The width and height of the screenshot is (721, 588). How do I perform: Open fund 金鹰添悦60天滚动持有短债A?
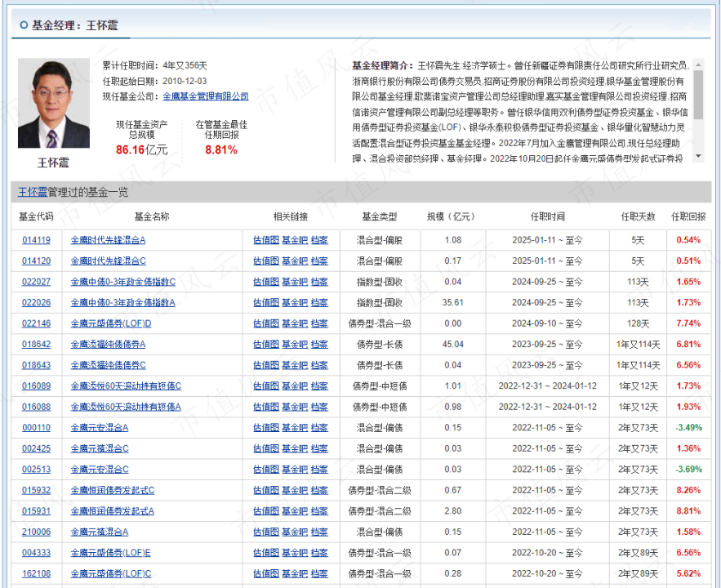[x=126, y=407]
